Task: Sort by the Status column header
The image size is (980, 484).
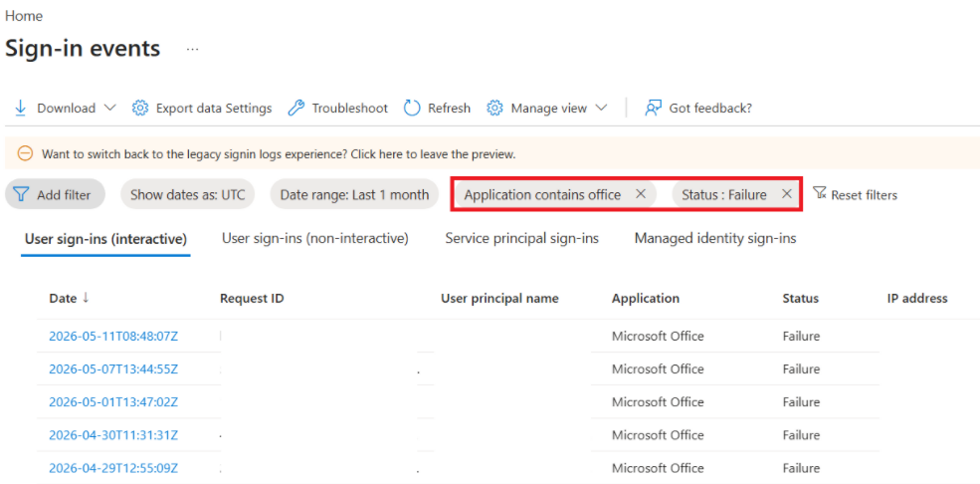Action: point(800,299)
